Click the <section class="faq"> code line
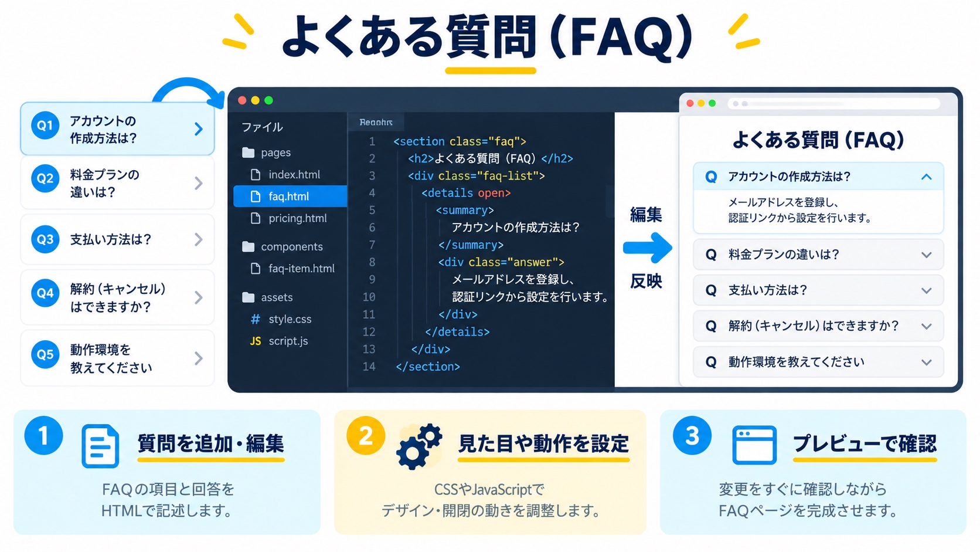The width and height of the screenshot is (980, 552). (460, 141)
